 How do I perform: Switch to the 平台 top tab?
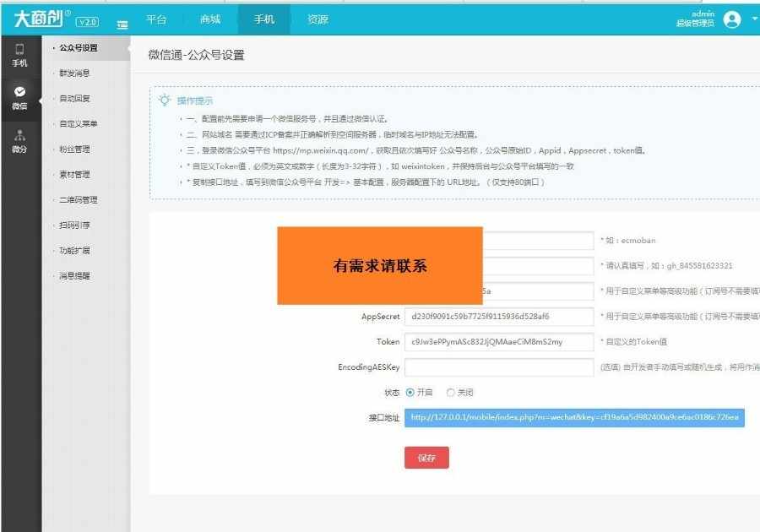pyautogui.click(x=156, y=19)
